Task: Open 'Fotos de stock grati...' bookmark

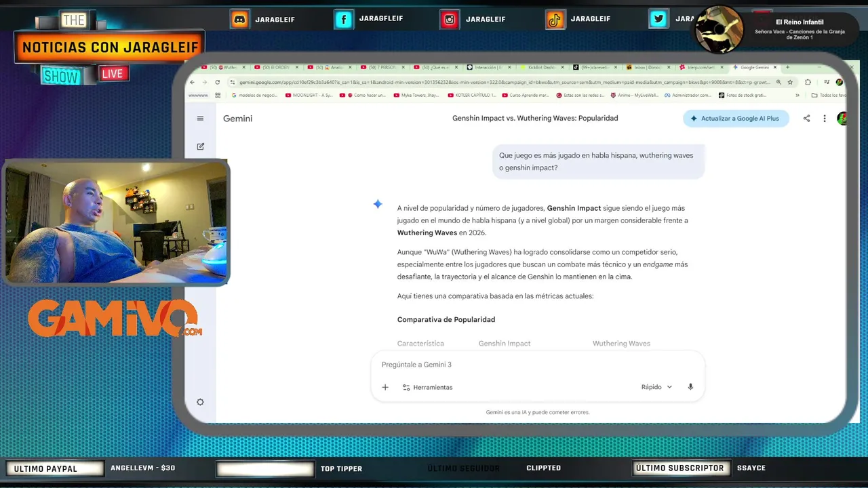Action: (x=742, y=95)
